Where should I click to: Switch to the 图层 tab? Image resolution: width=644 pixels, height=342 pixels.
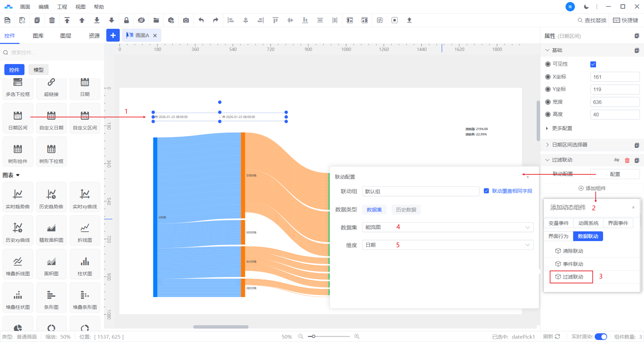[66, 36]
